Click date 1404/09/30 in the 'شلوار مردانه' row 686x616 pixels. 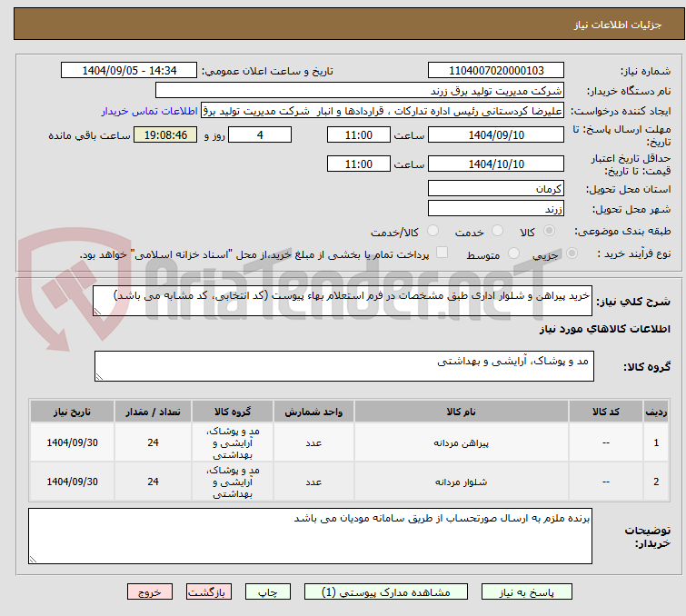[x=72, y=482]
